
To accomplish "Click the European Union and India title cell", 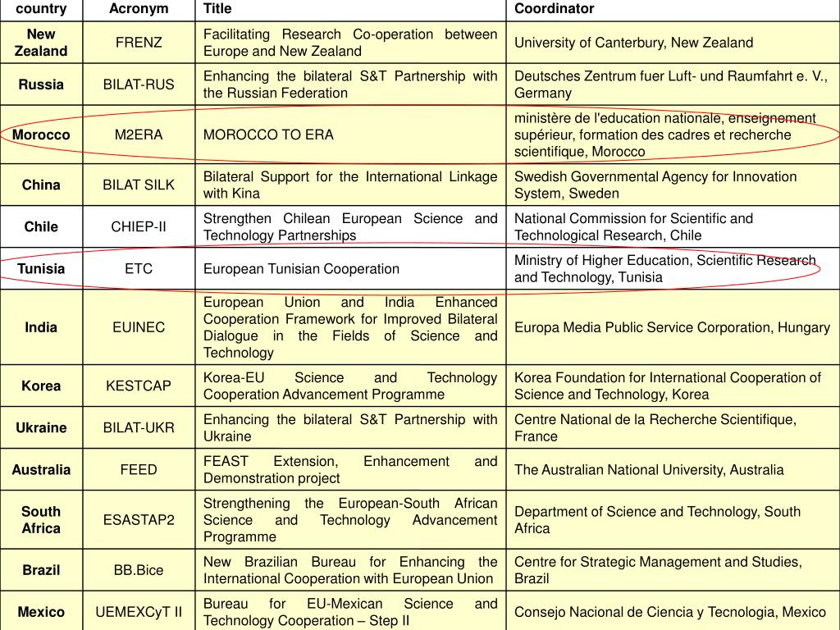I will click(350, 327).
